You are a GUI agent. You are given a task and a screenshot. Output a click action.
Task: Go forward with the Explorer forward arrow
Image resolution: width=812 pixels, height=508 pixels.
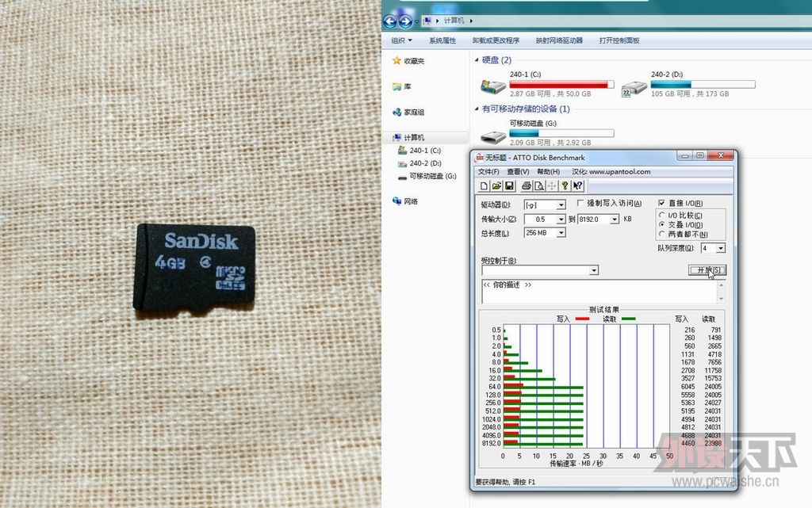[405, 21]
